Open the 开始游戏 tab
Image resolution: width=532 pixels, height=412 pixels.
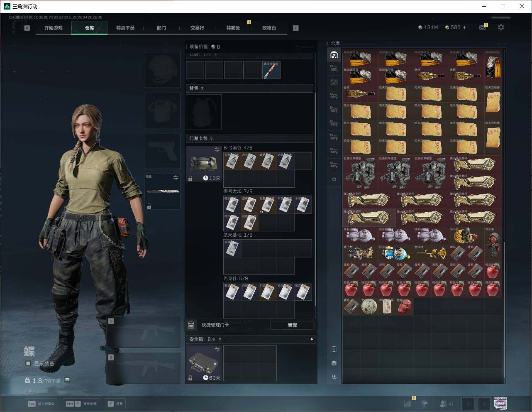point(54,28)
